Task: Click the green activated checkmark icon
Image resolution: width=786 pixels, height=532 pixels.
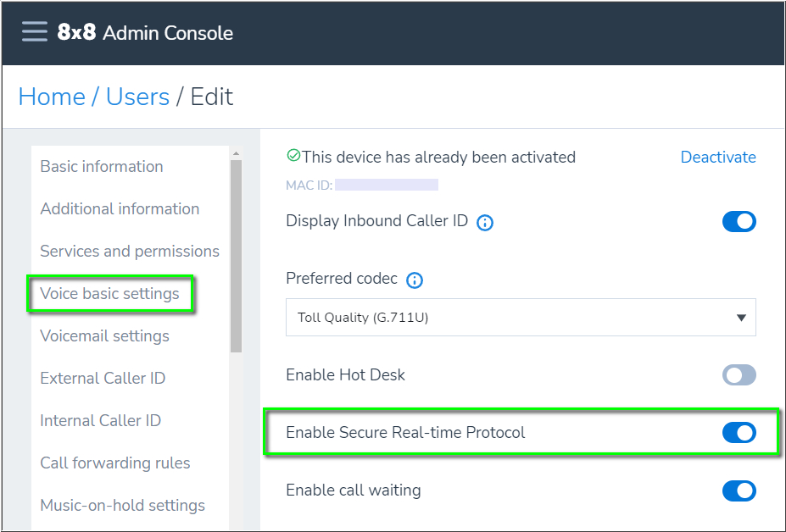Action: point(293,156)
